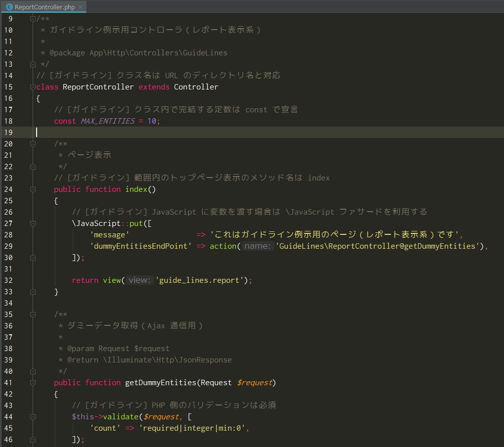This screenshot has height=447, width=504.
Task: Click the MAX_ENTITIES constant name
Action: [x=108, y=121]
